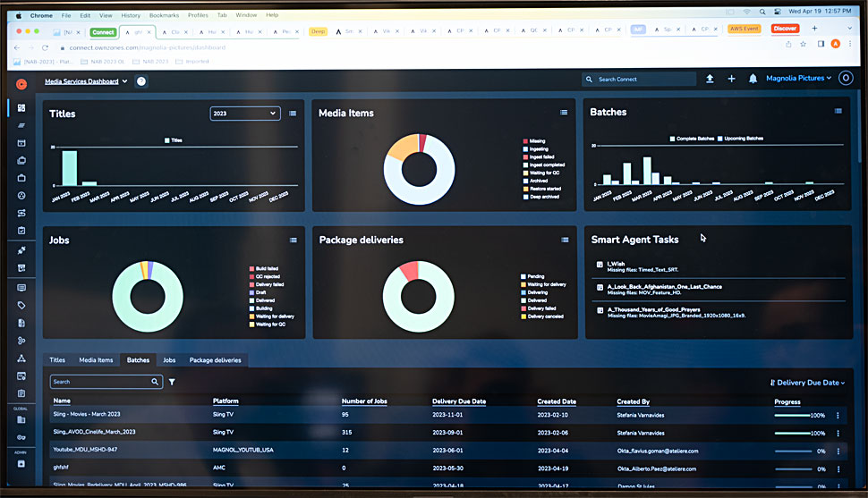Viewport: 868px width, 498px height.
Task: Toggle the Upcoming Batches legend item
Action: [741, 139]
